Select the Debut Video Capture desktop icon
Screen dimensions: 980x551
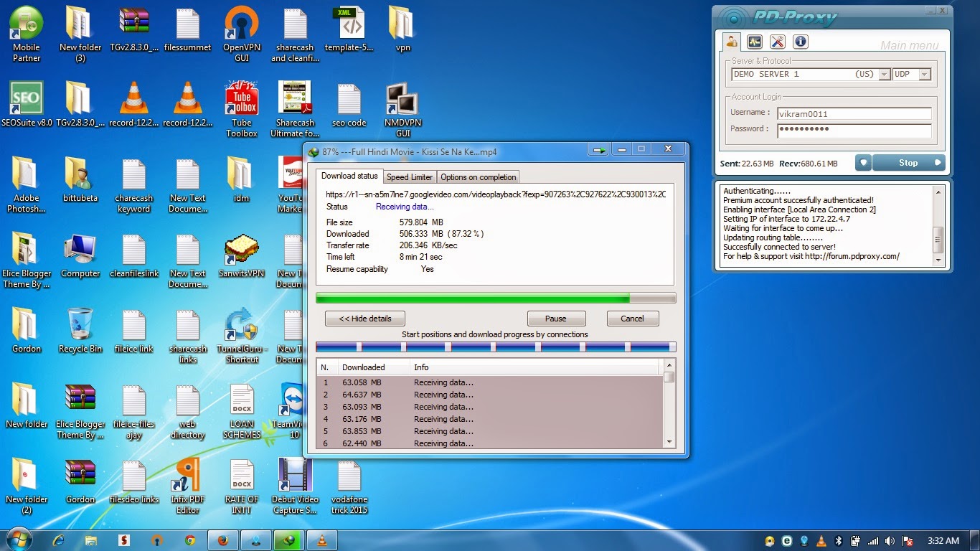[294, 486]
